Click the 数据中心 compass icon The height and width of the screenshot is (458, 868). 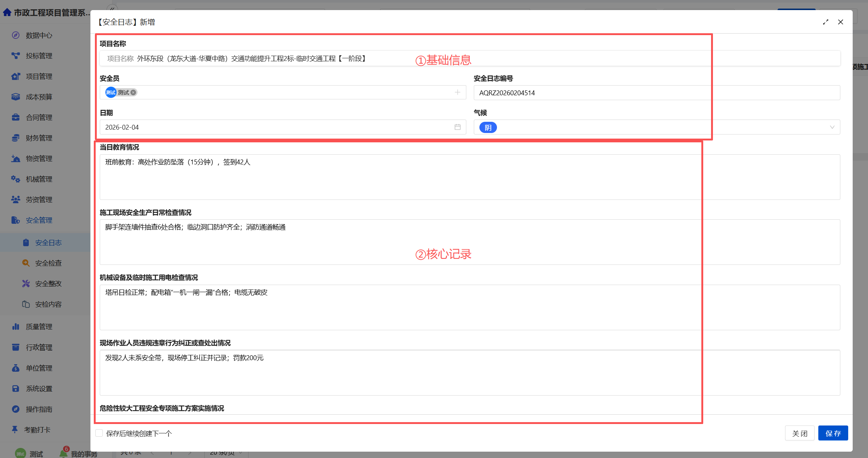[x=15, y=35]
